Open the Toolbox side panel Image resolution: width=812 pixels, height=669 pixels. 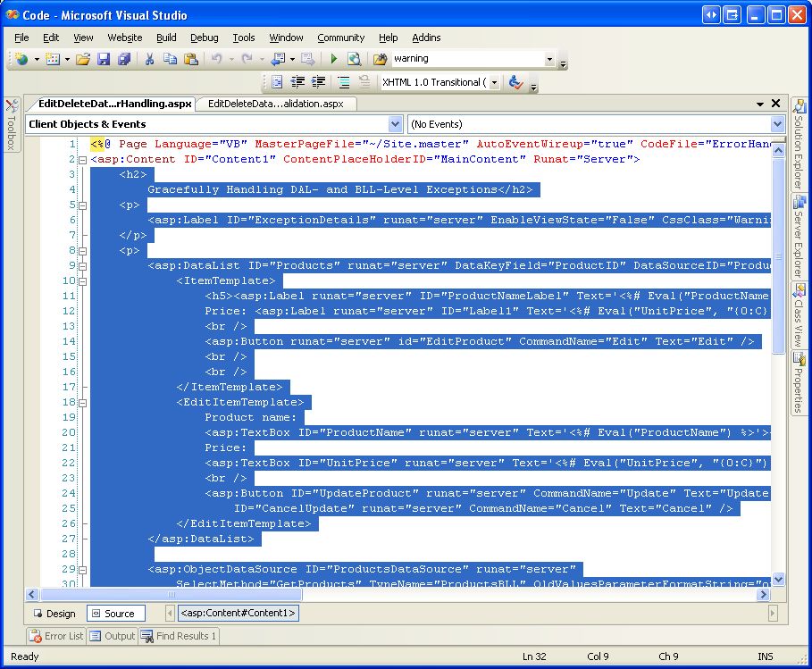(12, 125)
